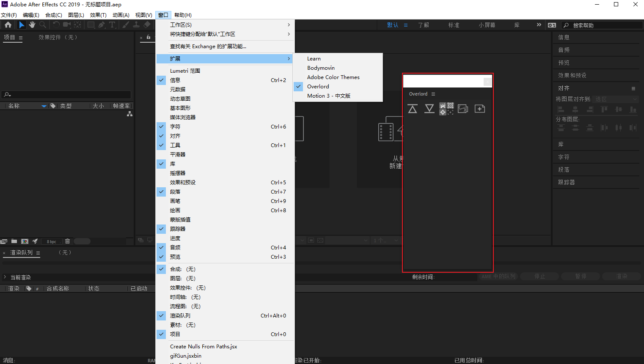The image size is (644, 364).
Task: Open the 文件(F) menu
Action: (9, 15)
